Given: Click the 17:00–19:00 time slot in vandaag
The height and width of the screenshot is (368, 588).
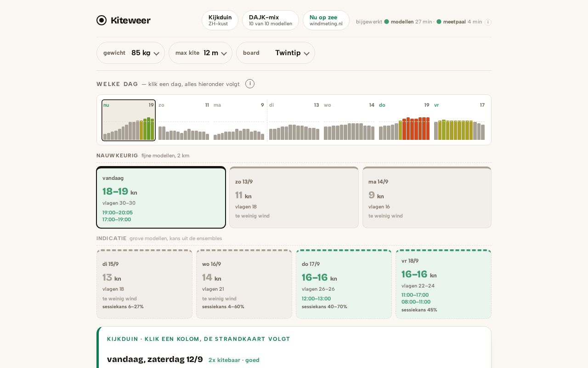Looking at the screenshot, I should click(x=117, y=219).
